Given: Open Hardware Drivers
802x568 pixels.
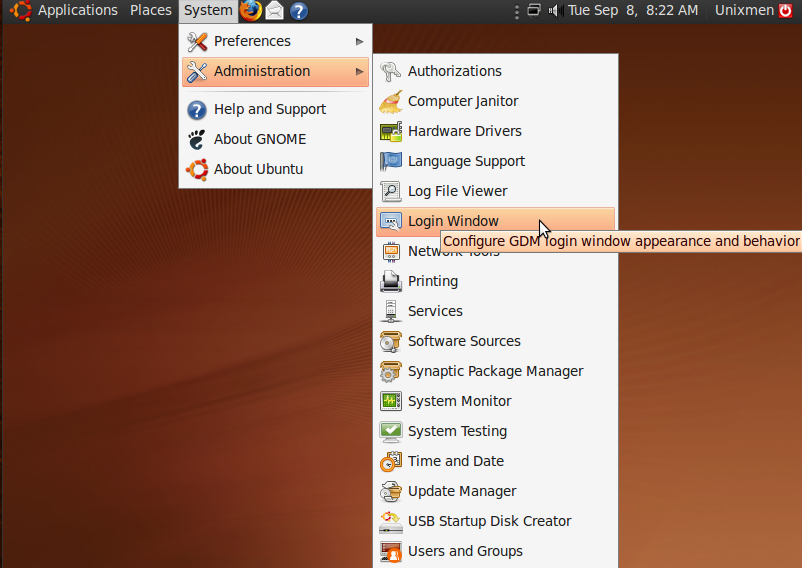Looking at the screenshot, I should 495,131.
